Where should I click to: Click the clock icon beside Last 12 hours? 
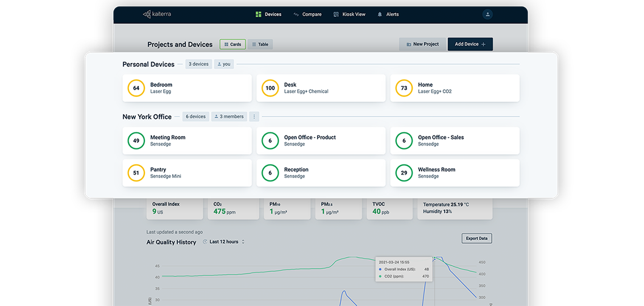tap(205, 242)
